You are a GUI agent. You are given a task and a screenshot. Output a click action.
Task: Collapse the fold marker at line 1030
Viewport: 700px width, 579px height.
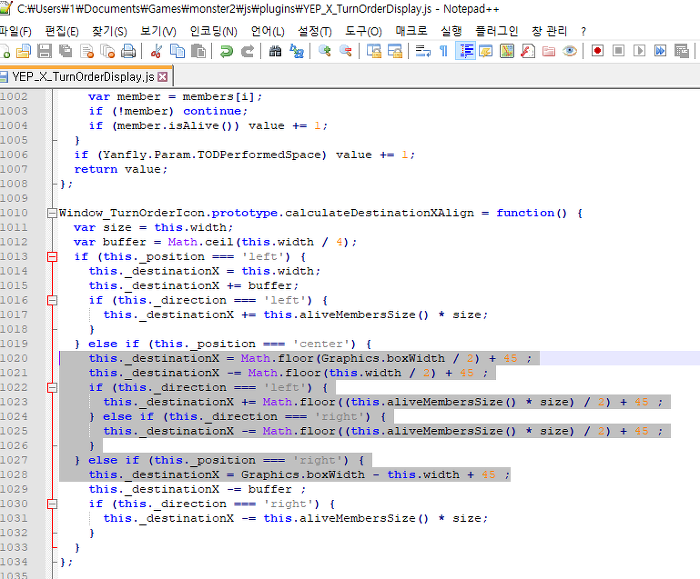pyautogui.click(x=52, y=504)
